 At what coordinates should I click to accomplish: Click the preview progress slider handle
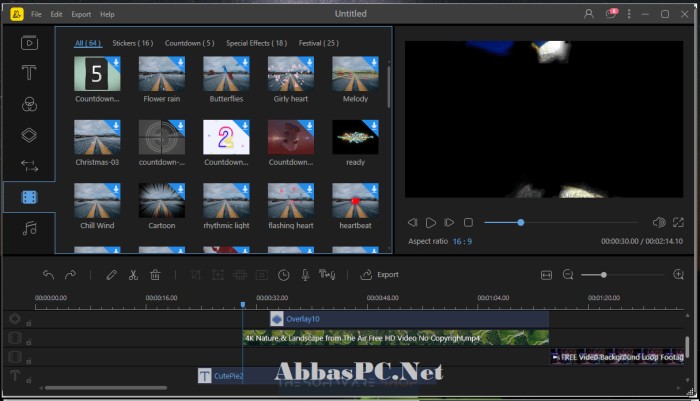(x=521, y=222)
